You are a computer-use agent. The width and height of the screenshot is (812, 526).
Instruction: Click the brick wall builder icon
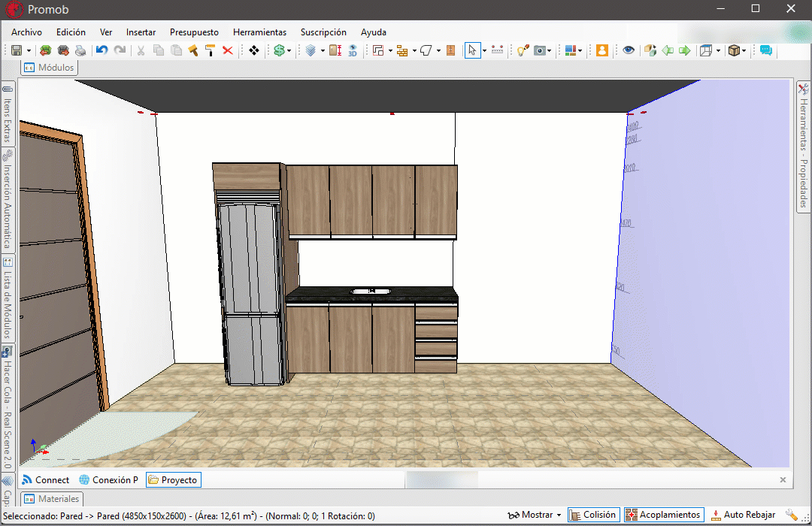coord(402,50)
